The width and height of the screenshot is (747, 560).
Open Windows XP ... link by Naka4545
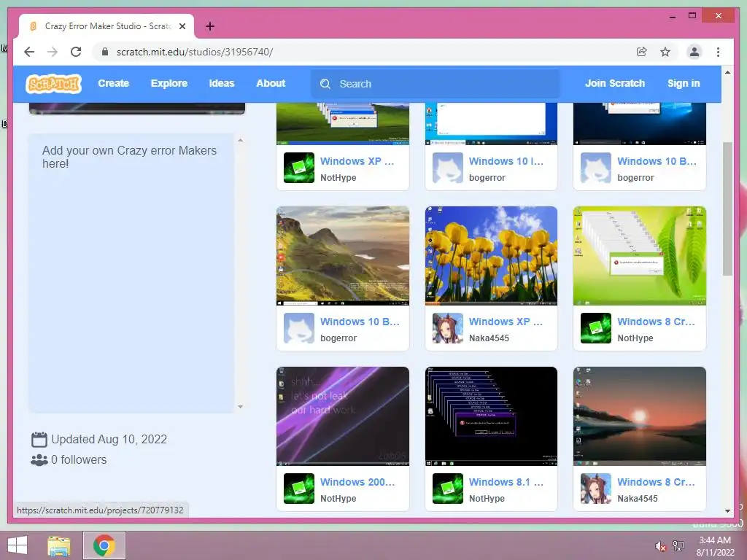point(506,322)
